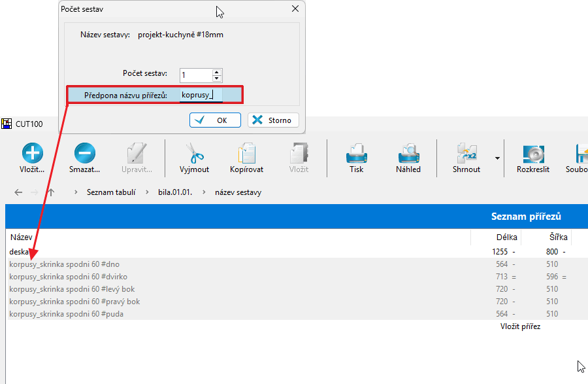
Task: Confirm the dialog with OK
Action: coord(215,120)
